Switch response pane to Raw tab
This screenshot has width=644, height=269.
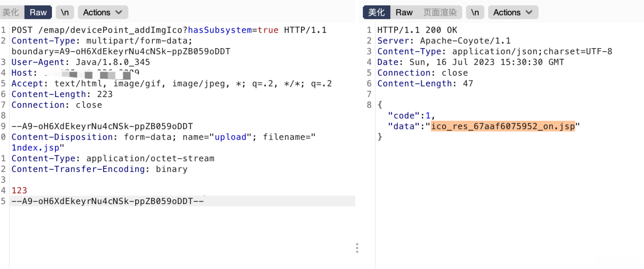click(x=404, y=12)
